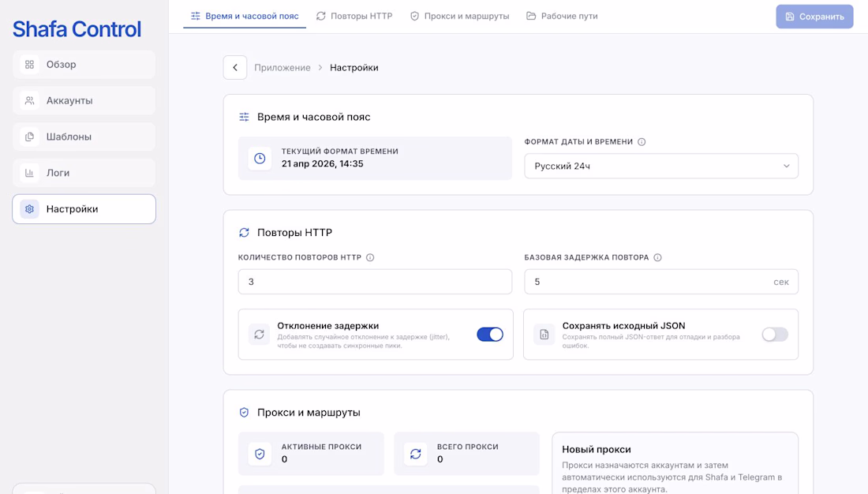Click the Аккаунты users icon
This screenshot has height=494, width=868.
(x=29, y=100)
